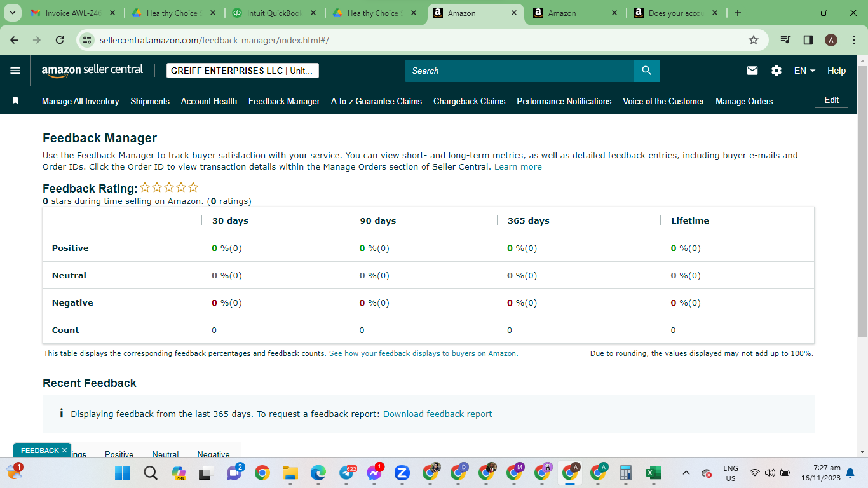The height and width of the screenshot is (488, 868).
Task: Open Windows Start menu
Action: [x=122, y=473]
